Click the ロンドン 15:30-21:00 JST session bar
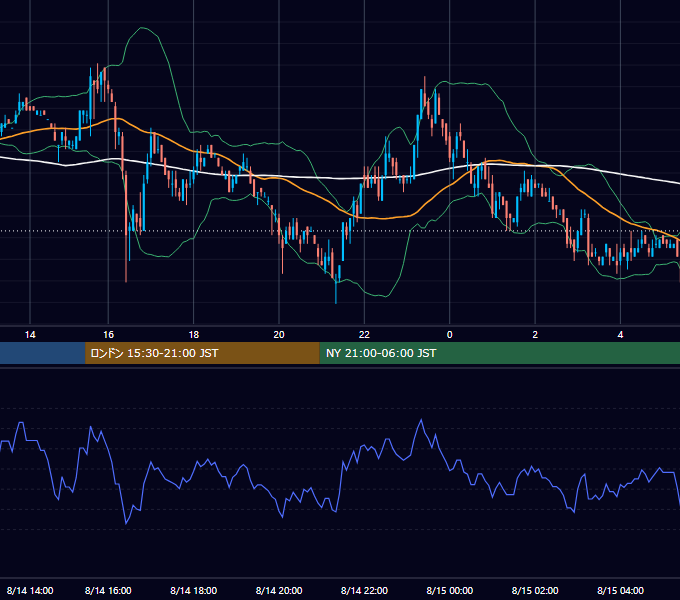 pos(202,353)
